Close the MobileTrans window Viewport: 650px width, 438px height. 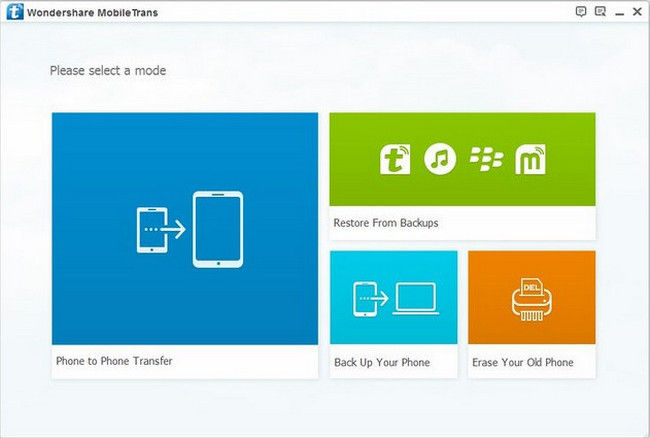[638, 12]
